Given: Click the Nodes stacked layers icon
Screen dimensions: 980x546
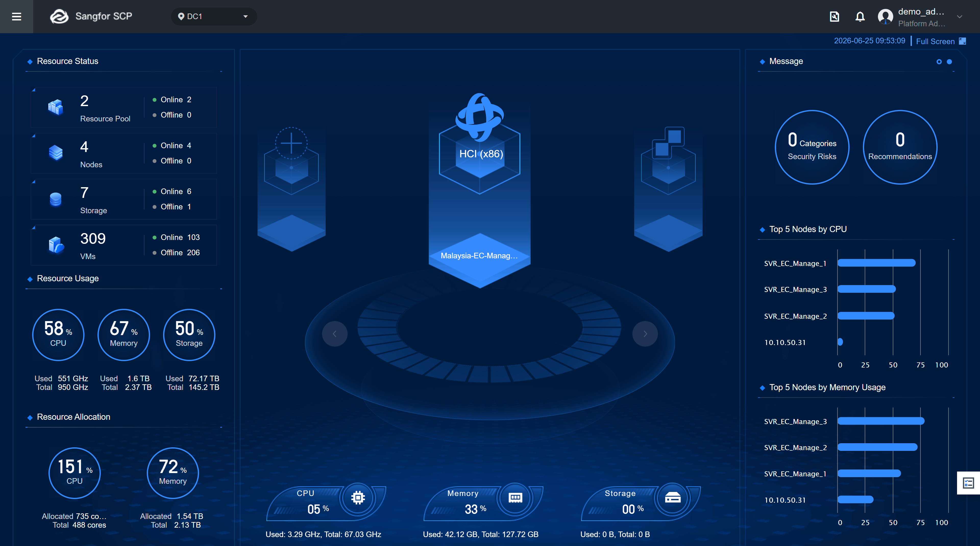Looking at the screenshot, I should 56,153.
